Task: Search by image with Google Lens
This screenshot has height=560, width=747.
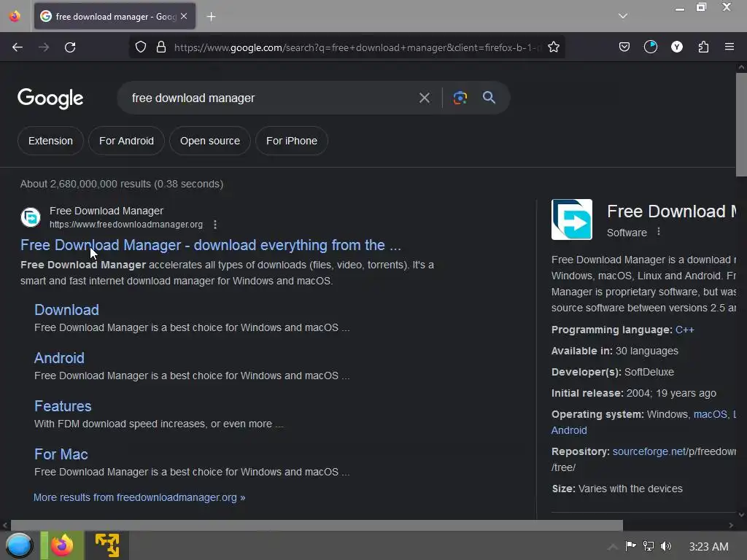Action: tap(460, 98)
